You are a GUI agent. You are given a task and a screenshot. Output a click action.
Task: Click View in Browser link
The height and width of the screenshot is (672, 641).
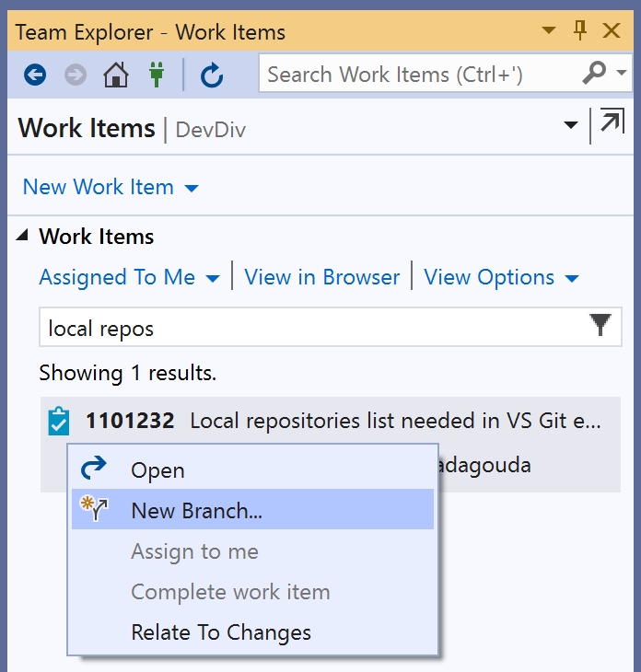[322, 277]
